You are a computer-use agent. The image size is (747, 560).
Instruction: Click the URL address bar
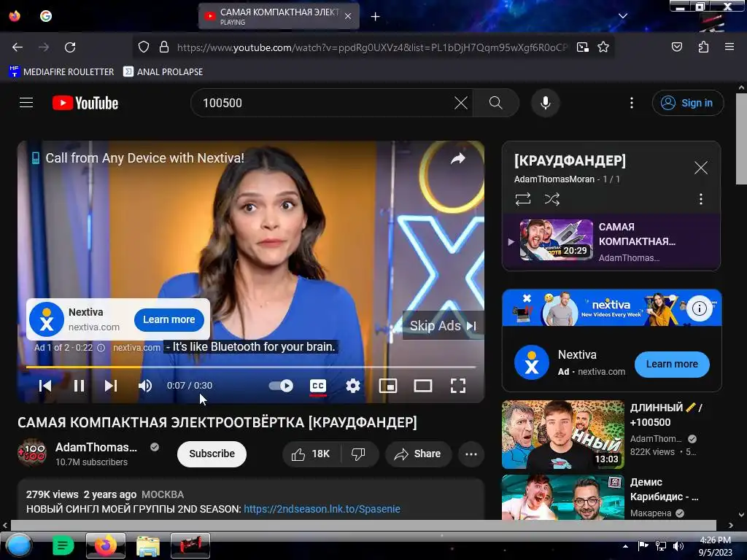click(x=373, y=47)
